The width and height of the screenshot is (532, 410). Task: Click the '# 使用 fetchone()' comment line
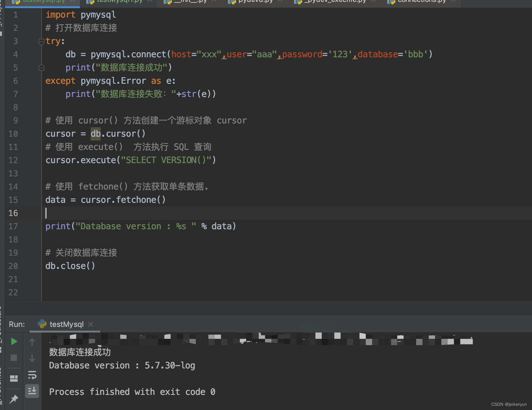pos(127,187)
